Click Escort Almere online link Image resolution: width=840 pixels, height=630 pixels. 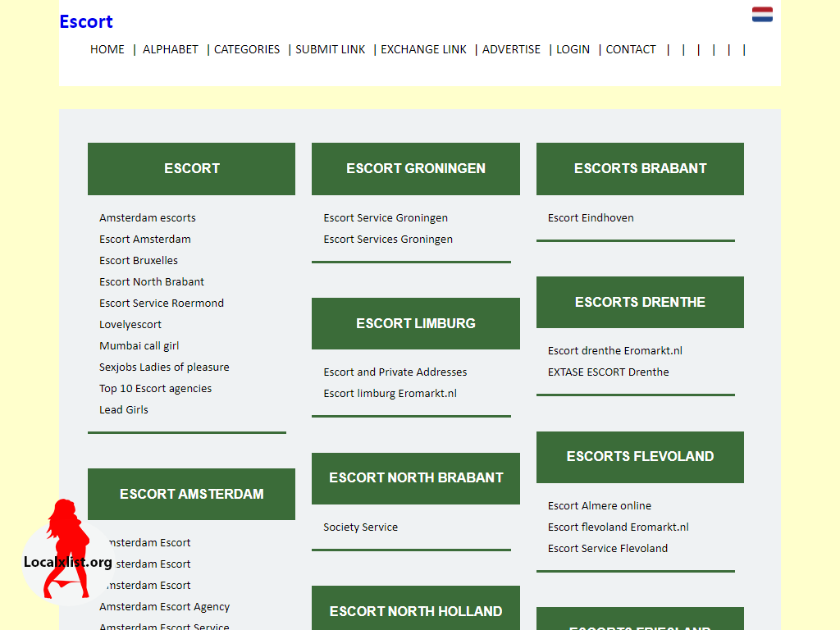point(600,505)
